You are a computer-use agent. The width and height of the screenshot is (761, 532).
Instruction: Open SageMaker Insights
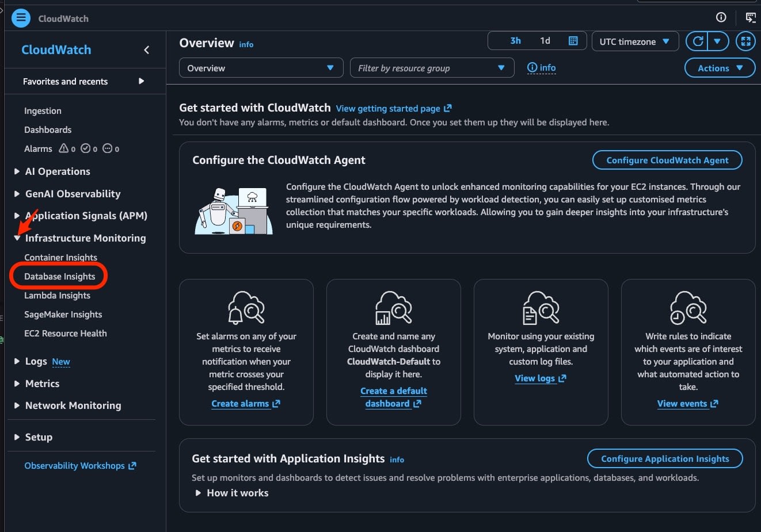coord(63,315)
